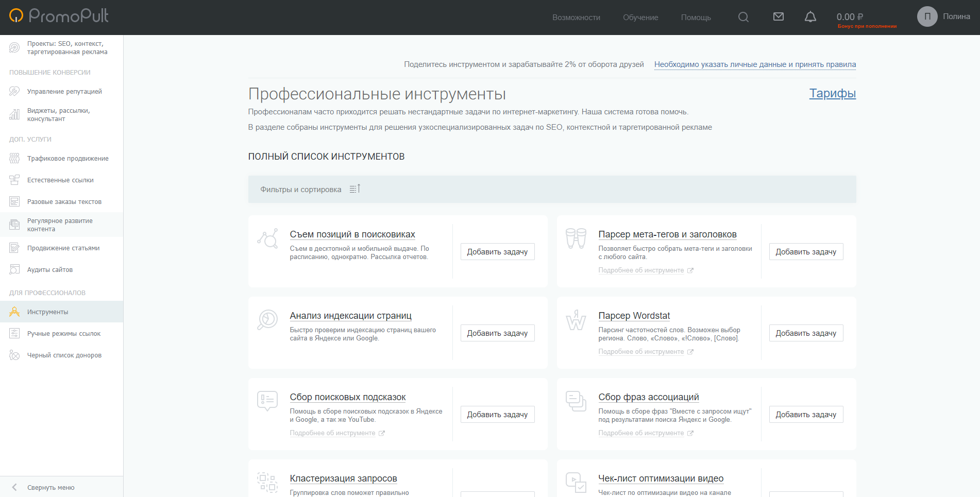
Task: Open the Возможности header menu
Action: (576, 18)
